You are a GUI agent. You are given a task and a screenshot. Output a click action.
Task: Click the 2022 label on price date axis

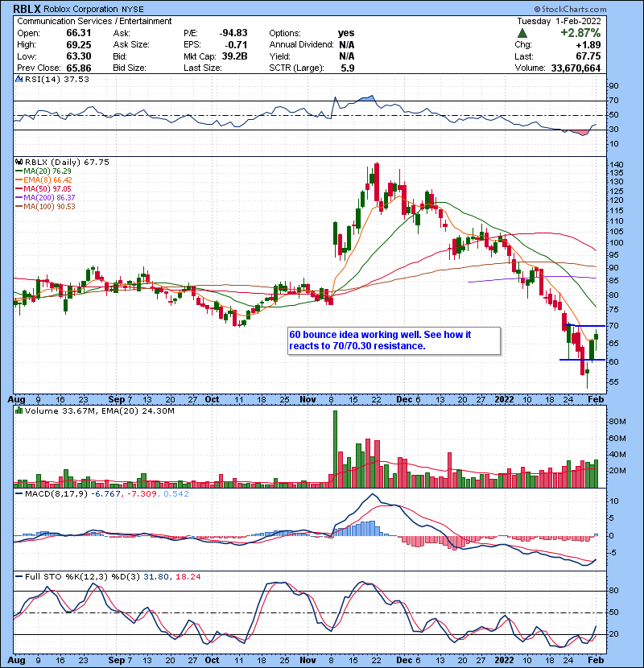504,400
